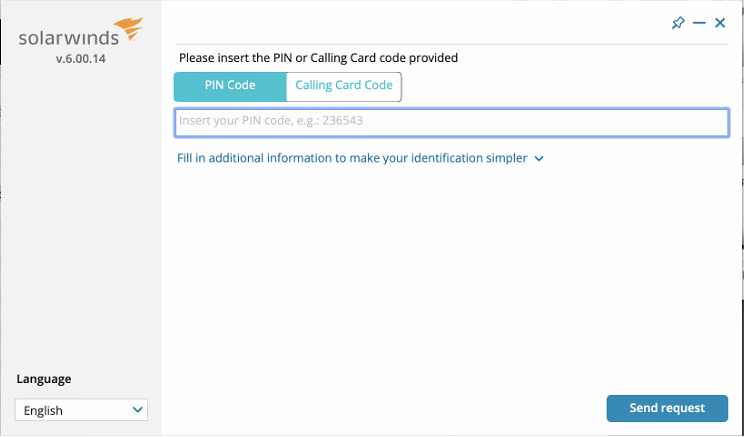
Task: Click the word "English" in language selector
Action: click(x=43, y=410)
